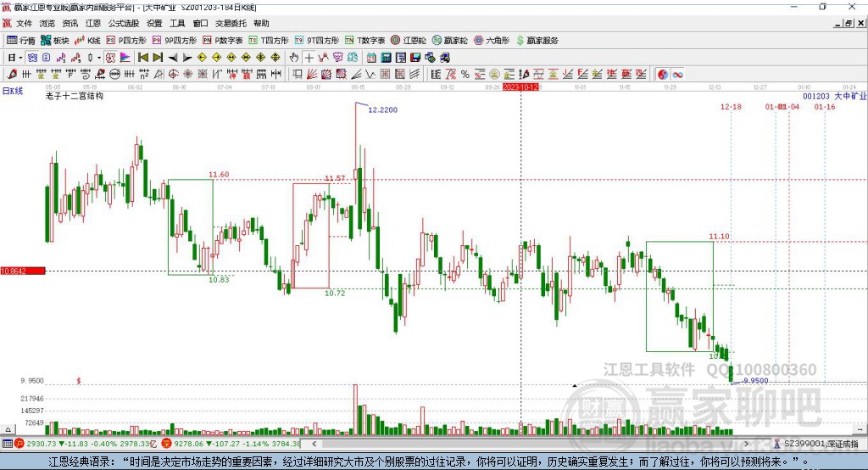Open the 窗口 menu
Image resolution: width=868 pixels, height=470 pixels.
click(x=200, y=23)
